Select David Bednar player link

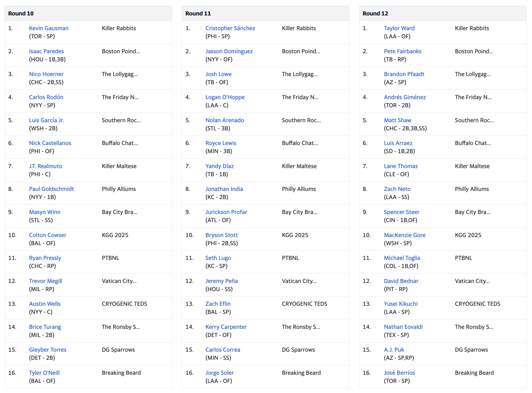pyautogui.click(x=401, y=281)
